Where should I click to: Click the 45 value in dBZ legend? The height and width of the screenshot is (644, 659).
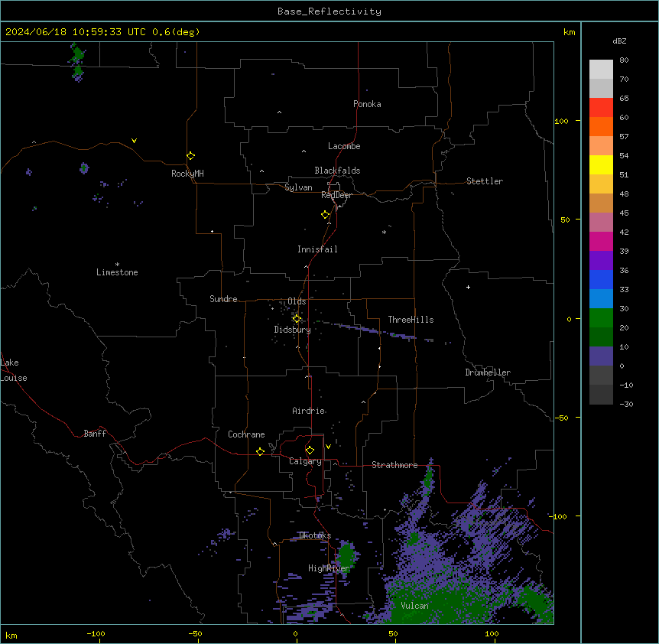point(624,213)
